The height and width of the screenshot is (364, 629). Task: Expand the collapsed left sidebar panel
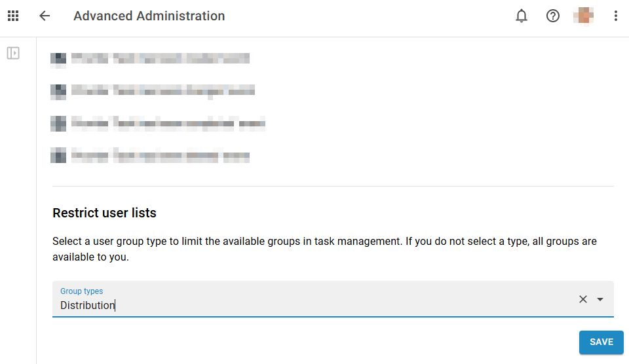[13, 53]
